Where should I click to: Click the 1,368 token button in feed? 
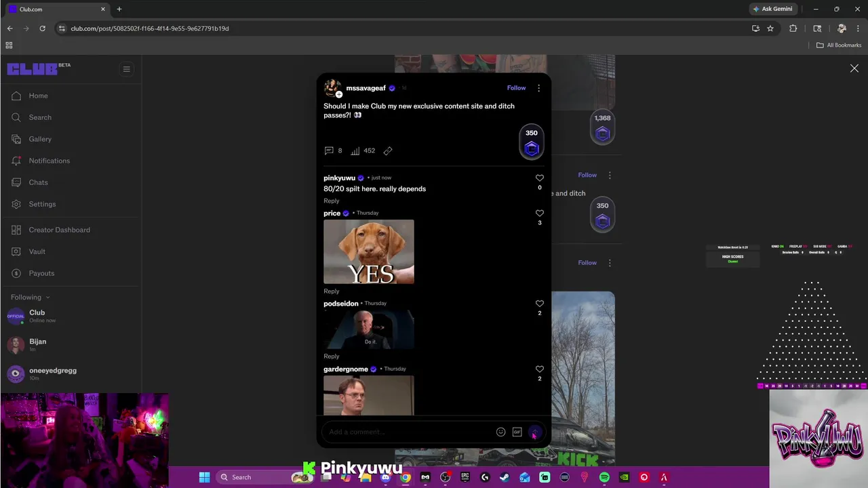(602, 127)
